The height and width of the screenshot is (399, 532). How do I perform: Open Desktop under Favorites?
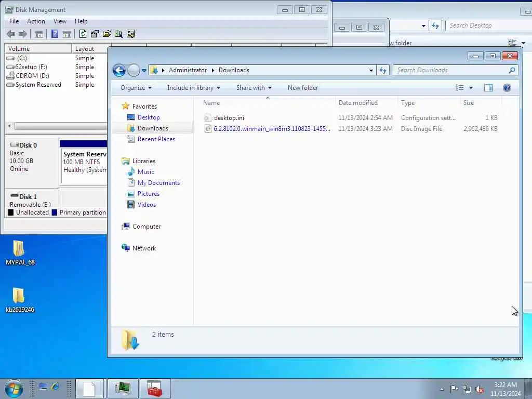click(x=149, y=117)
